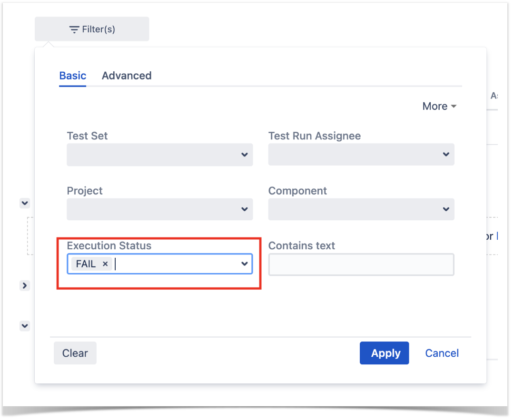Collapse the bottom section chevron on left
The height and width of the screenshot is (420, 514).
pyautogui.click(x=25, y=326)
